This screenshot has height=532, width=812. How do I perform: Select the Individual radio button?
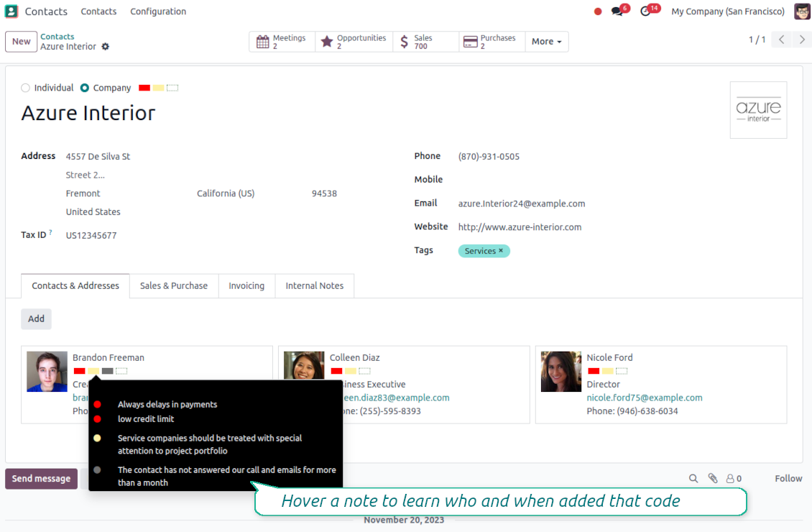click(x=25, y=88)
